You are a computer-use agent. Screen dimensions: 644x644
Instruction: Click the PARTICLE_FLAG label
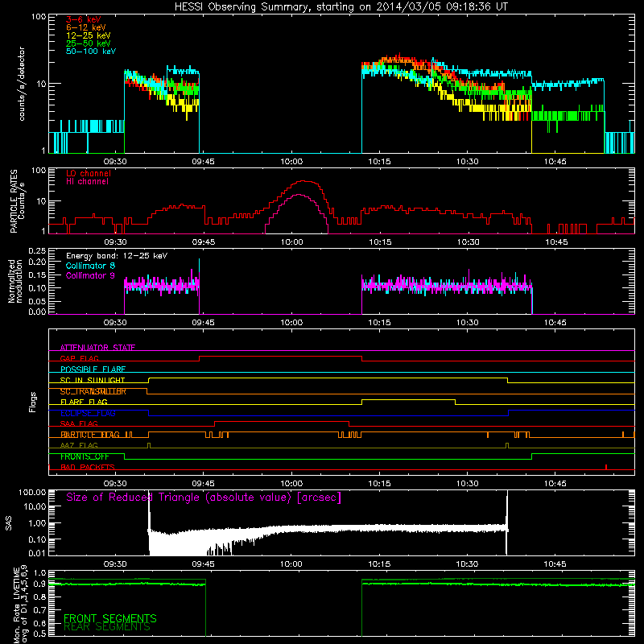[x=89, y=434]
